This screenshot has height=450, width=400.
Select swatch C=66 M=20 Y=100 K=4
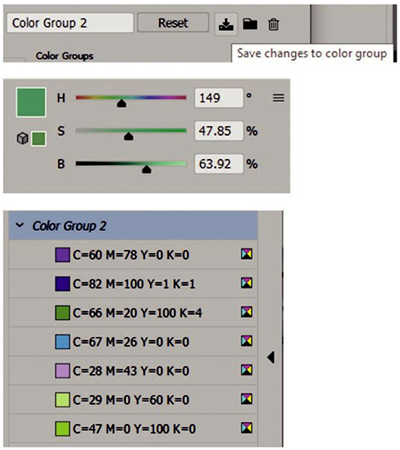pyautogui.click(x=133, y=313)
